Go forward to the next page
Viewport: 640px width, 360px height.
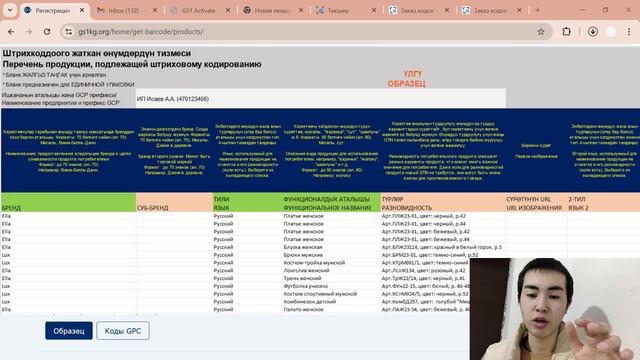(29, 31)
